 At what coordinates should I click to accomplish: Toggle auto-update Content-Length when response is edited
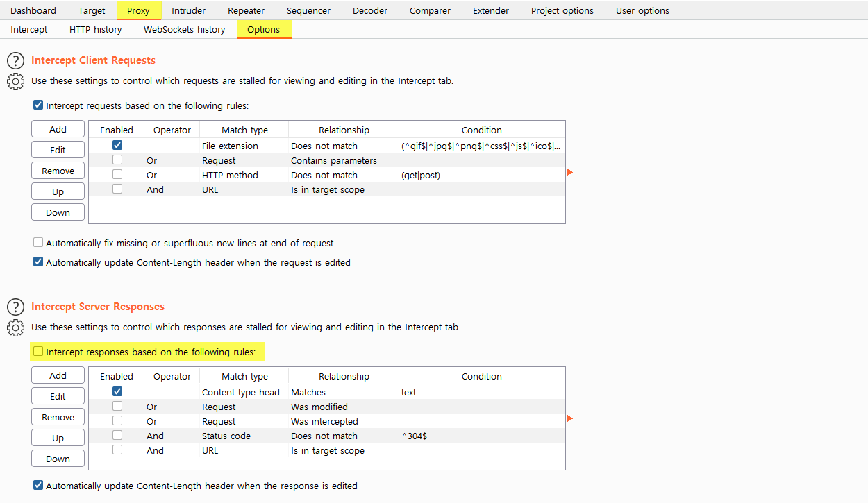[38, 486]
